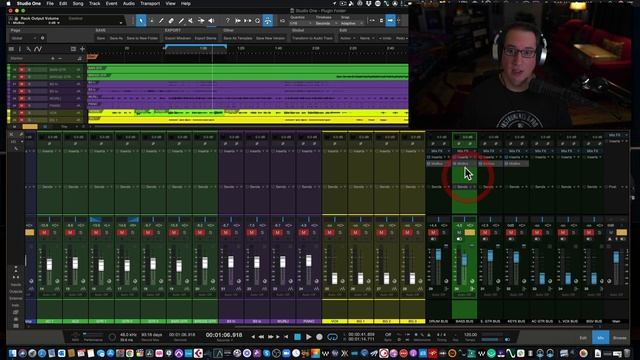This screenshot has width=640, height=360.
Task: Select the BASS BUS channel name label
Action: click(464, 321)
